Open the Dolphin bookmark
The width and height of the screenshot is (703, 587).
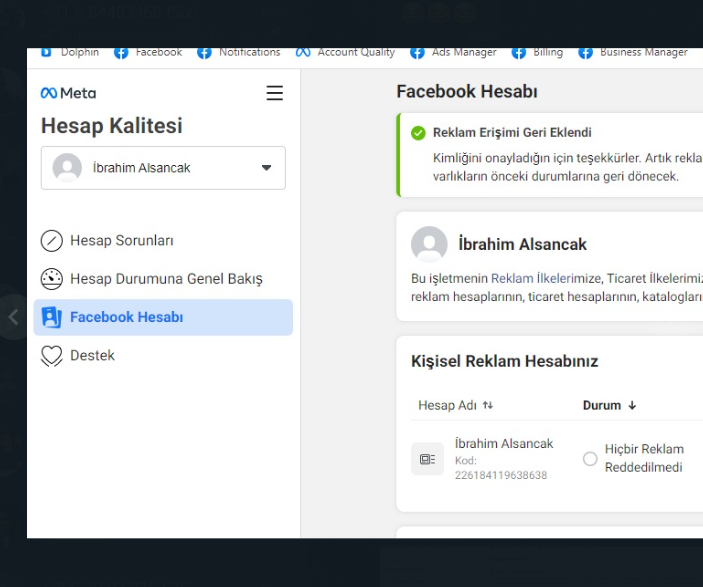tap(70, 52)
